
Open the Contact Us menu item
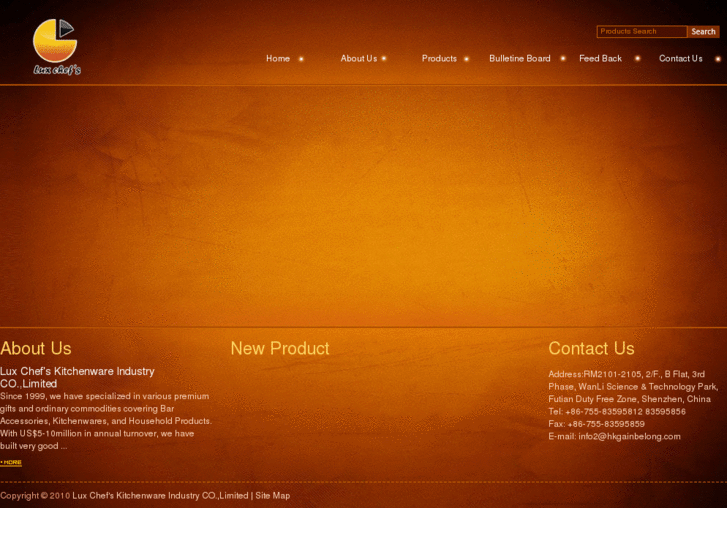(x=681, y=58)
